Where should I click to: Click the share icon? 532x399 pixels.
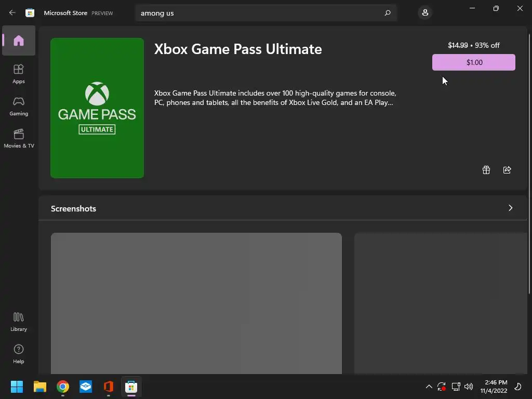pyautogui.click(x=507, y=170)
